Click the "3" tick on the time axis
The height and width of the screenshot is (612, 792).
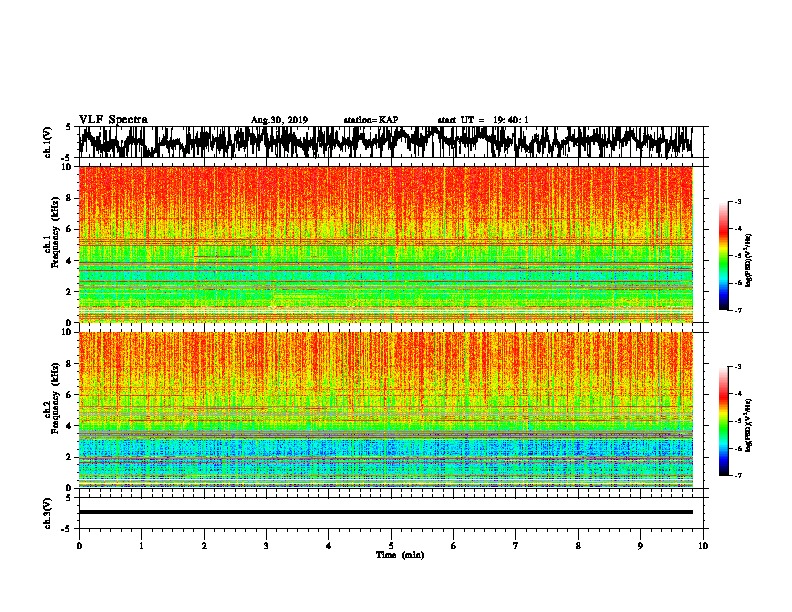(x=266, y=546)
